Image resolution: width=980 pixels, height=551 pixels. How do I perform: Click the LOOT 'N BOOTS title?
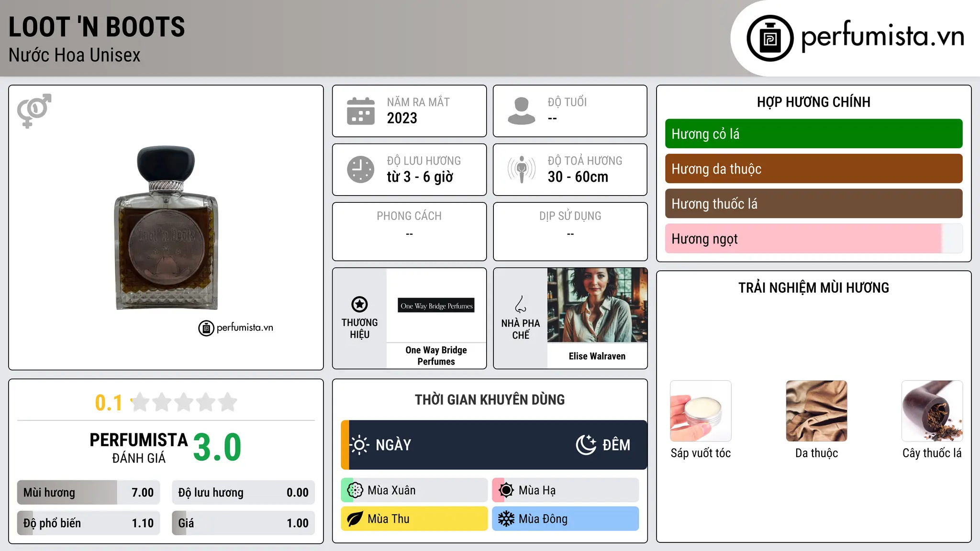click(97, 27)
